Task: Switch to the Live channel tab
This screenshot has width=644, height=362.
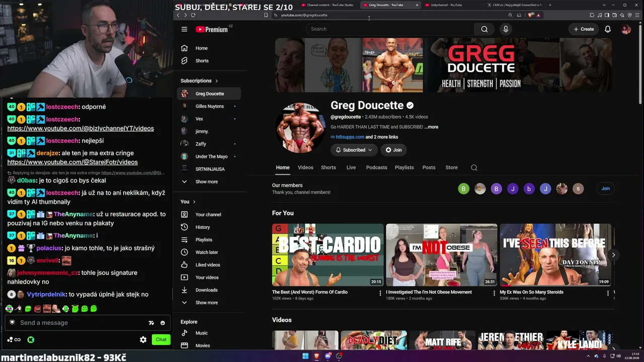Action: click(351, 167)
